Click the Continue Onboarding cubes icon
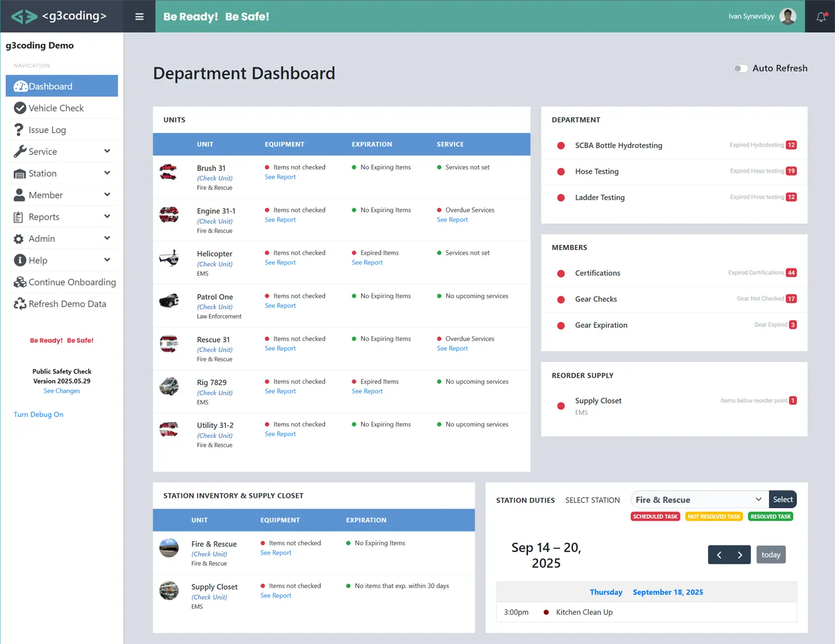The width and height of the screenshot is (835, 644). [x=20, y=282]
